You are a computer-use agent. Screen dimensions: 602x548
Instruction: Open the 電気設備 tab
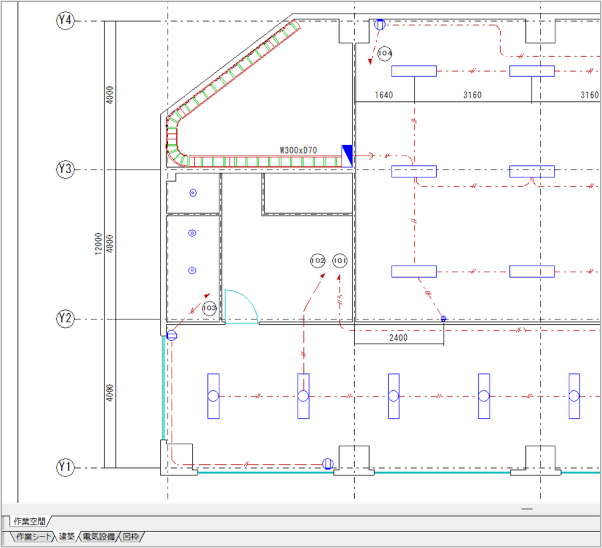99,538
